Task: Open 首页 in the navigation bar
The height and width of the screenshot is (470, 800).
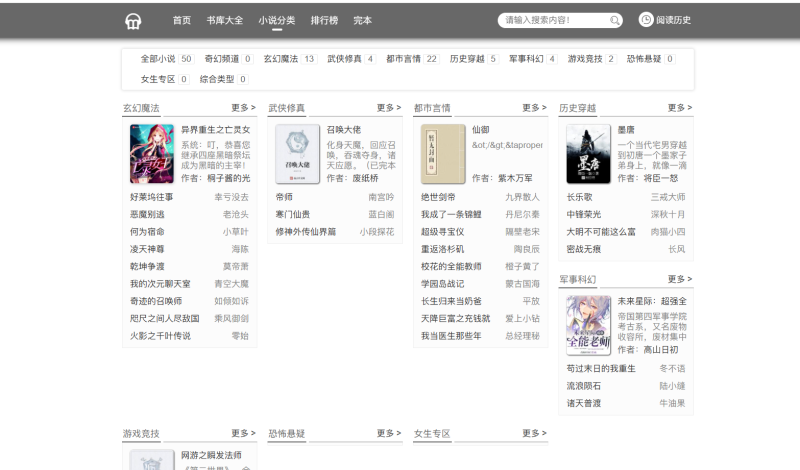Action: click(182, 20)
